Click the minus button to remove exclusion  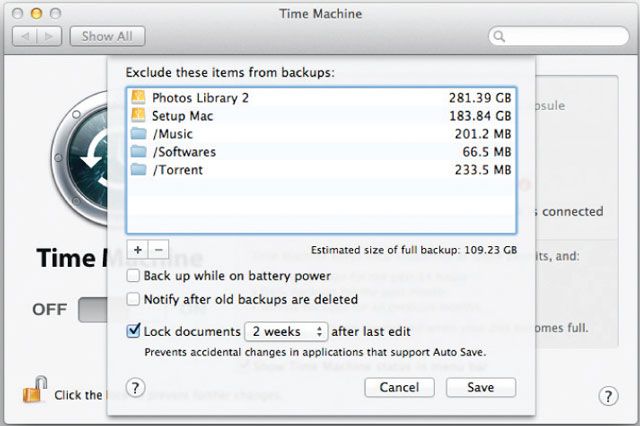(x=158, y=249)
